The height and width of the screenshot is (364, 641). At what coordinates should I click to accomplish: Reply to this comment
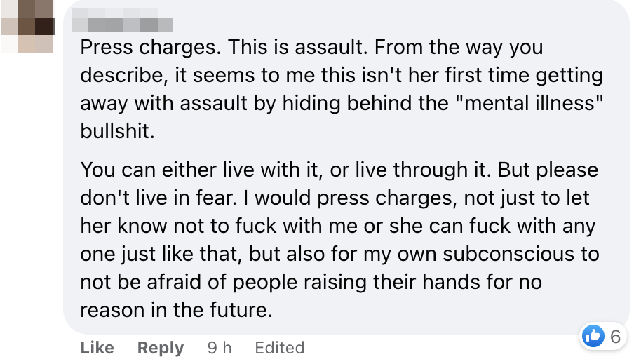click(x=161, y=348)
